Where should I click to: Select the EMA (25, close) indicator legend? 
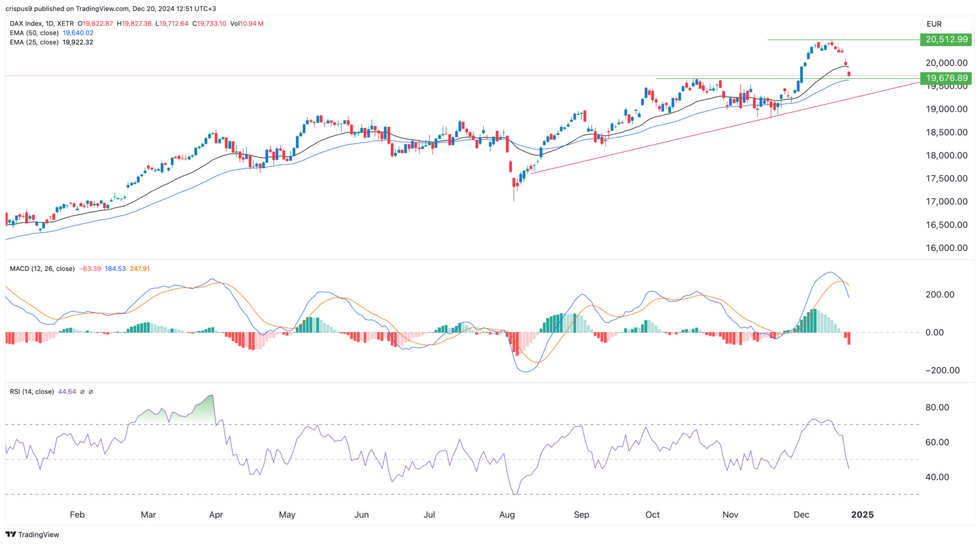34,42
